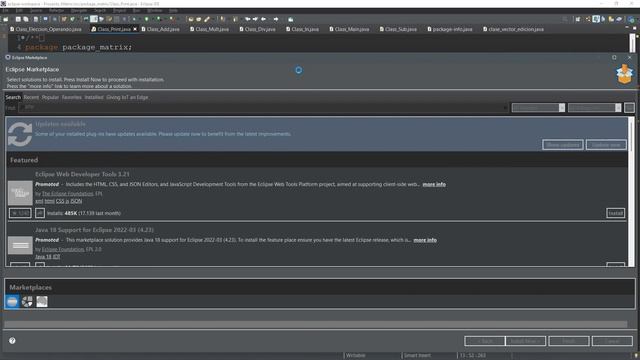Click the Forward navigation arrow in toolbar
This screenshot has height=360, width=640.
pyautogui.click(x=276, y=19)
